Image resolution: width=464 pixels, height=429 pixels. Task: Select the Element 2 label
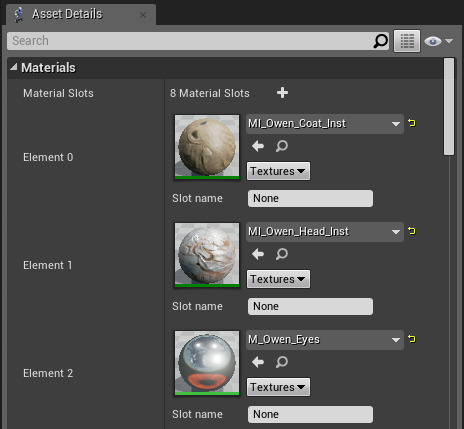pos(48,373)
